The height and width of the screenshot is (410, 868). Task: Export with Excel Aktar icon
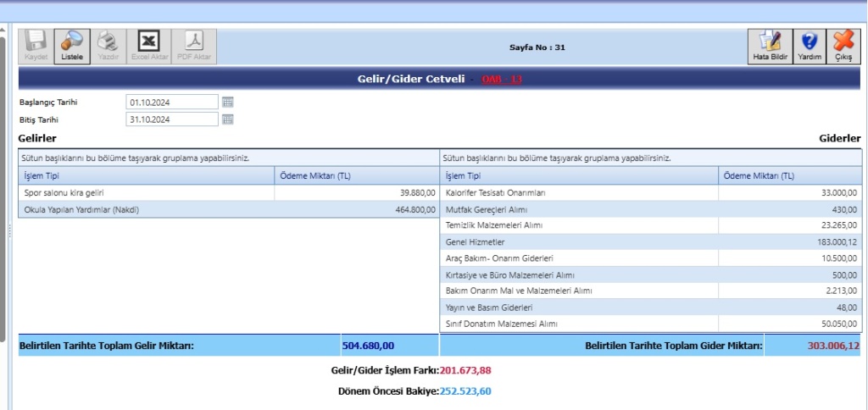pos(149,46)
